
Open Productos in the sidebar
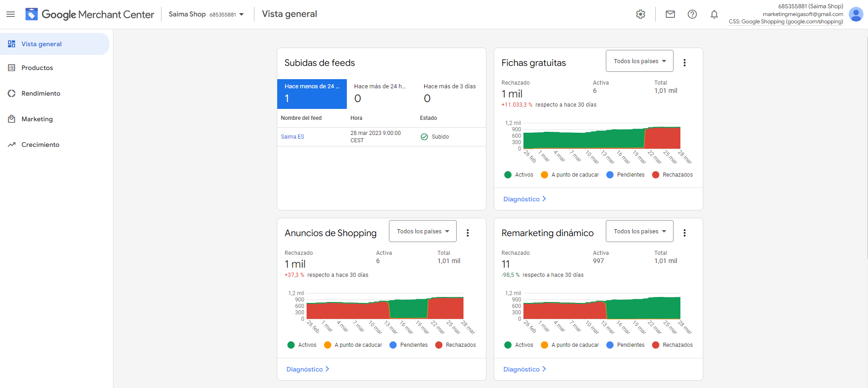coord(54,68)
